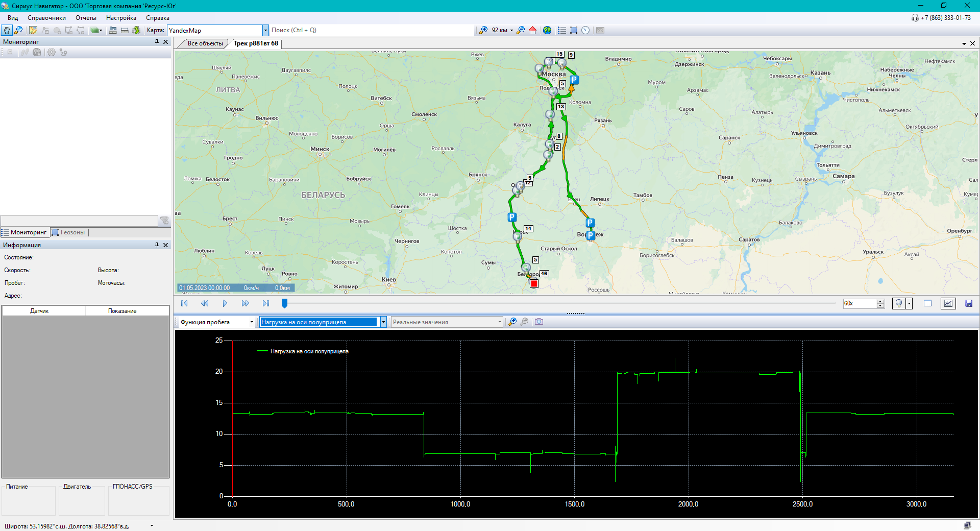This screenshot has width=980, height=531.
Task: Open the table view icon beside playback
Action: coord(927,303)
